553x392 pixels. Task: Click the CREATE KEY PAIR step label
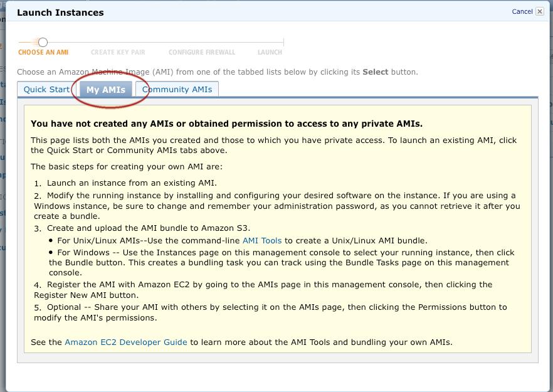coord(118,52)
